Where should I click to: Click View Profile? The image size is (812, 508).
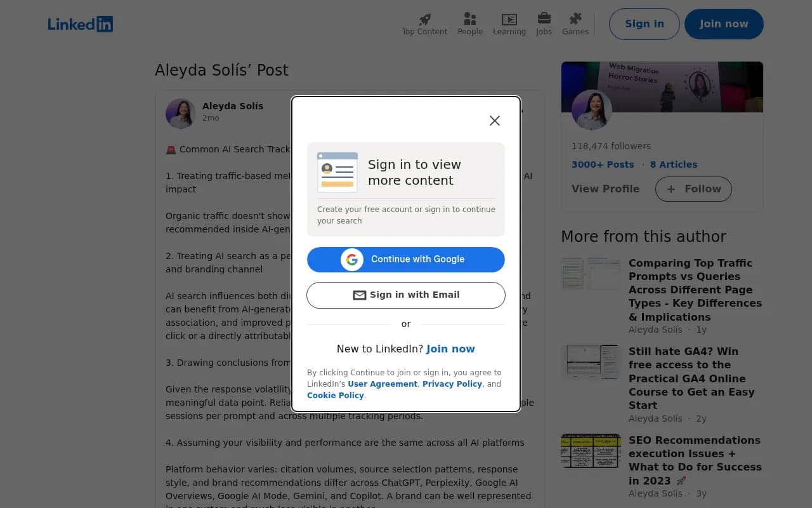606,189
